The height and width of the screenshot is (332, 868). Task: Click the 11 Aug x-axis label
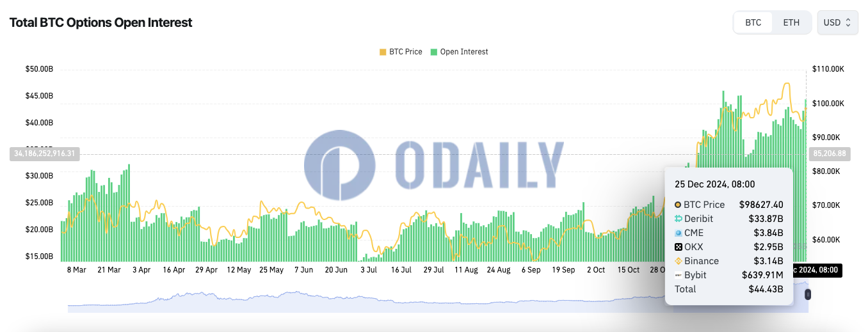tap(466, 270)
